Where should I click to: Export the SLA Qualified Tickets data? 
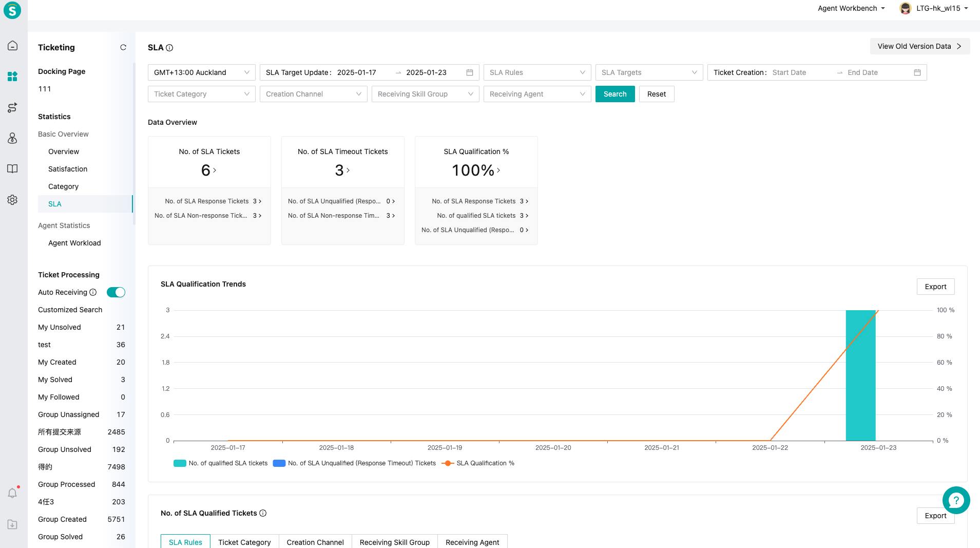coord(935,516)
